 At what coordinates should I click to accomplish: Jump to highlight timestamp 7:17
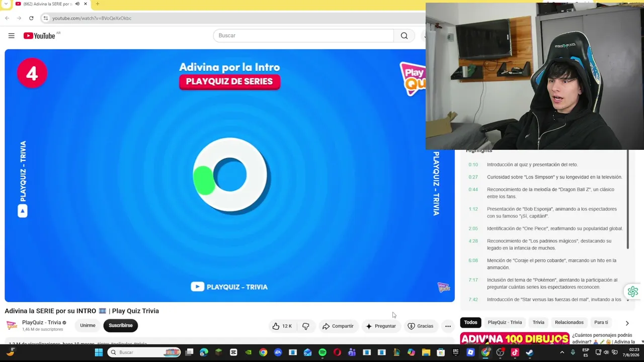coord(473,280)
